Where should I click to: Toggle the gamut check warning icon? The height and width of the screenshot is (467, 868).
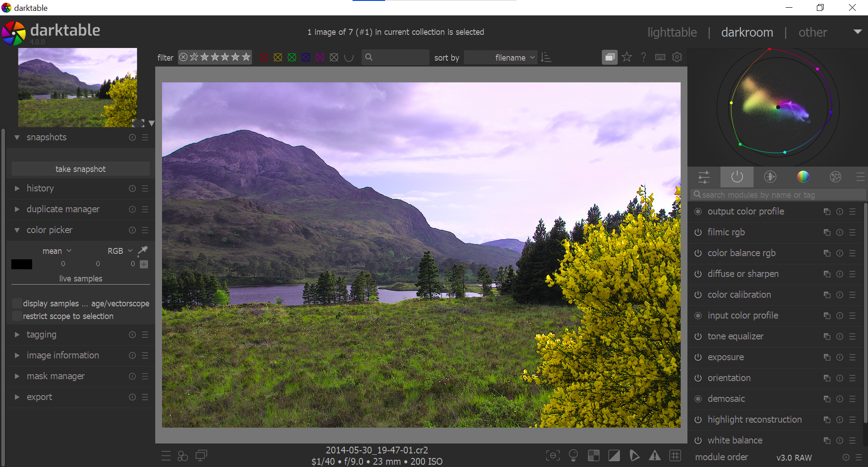pos(655,456)
